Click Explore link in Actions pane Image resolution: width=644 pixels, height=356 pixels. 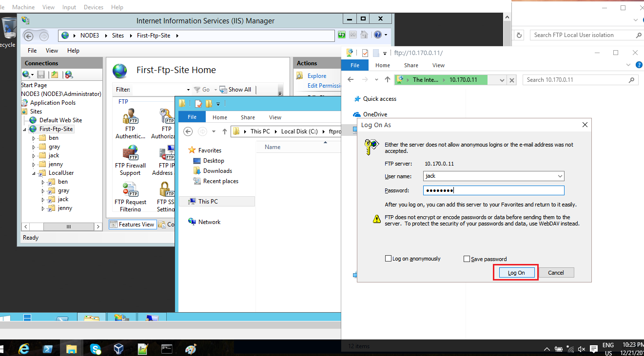point(317,76)
